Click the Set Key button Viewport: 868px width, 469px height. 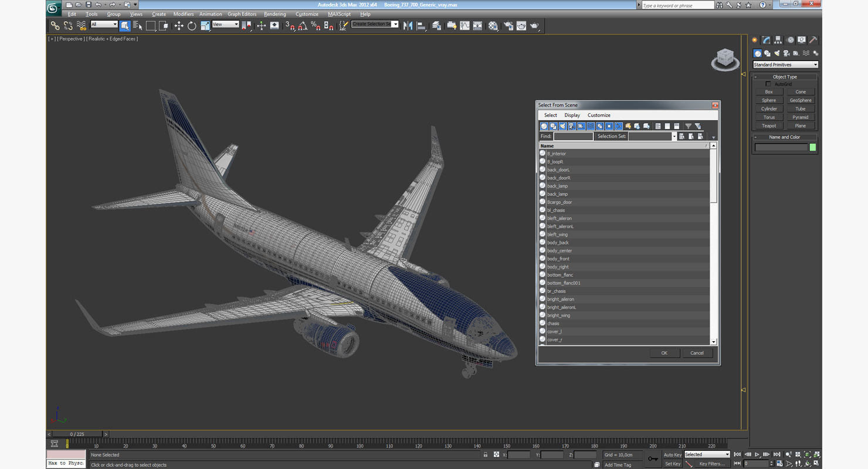672,464
